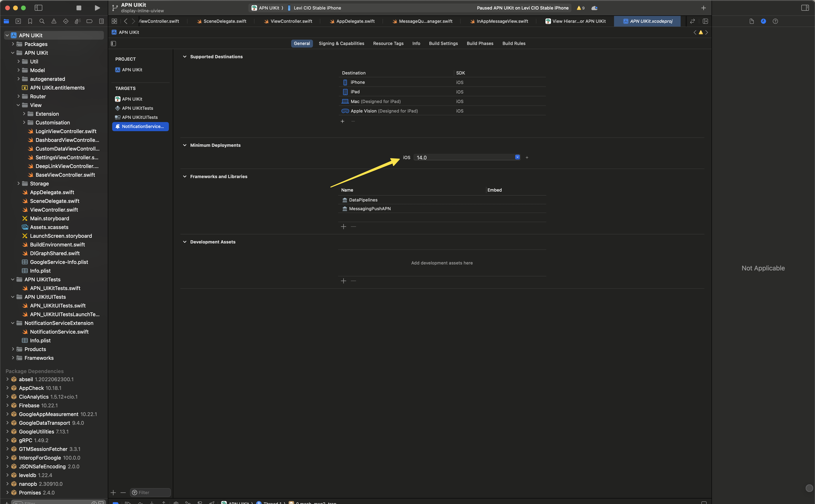Screen dimensions: 815x504
Task: Open the Project navigator tab
Action: tap(6, 21)
